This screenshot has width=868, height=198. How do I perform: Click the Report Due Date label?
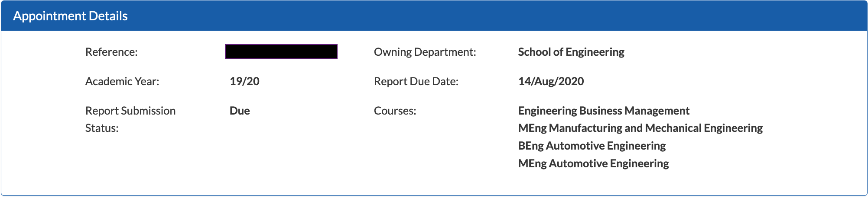pyautogui.click(x=416, y=81)
